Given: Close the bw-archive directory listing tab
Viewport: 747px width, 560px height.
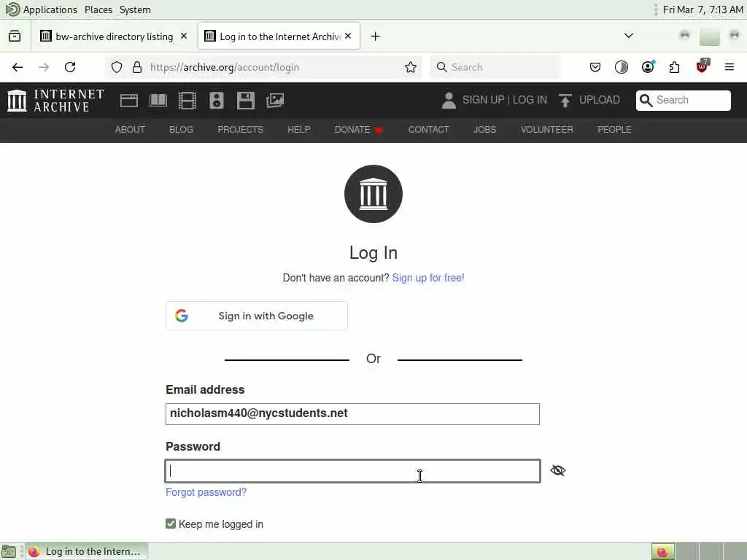Looking at the screenshot, I should (x=184, y=36).
